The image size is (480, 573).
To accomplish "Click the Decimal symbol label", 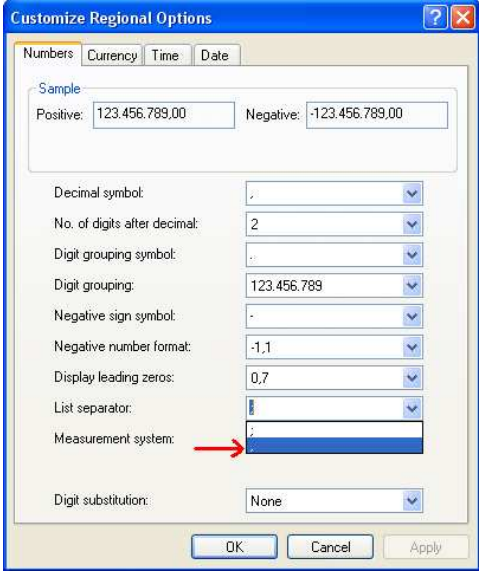I will [x=99, y=193].
